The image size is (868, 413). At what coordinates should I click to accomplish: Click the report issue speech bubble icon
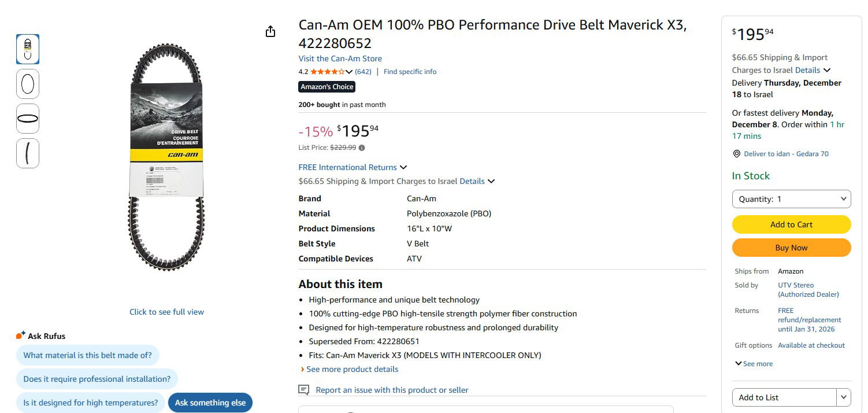(304, 390)
